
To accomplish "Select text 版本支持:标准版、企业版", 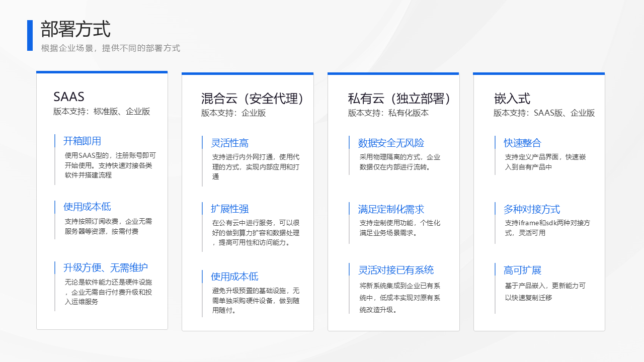I will pos(102,112).
